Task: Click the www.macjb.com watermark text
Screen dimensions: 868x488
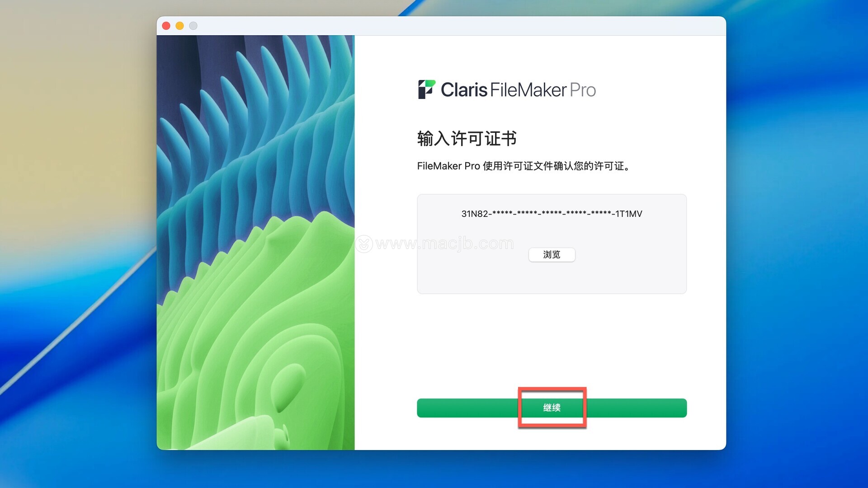Action: point(444,244)
